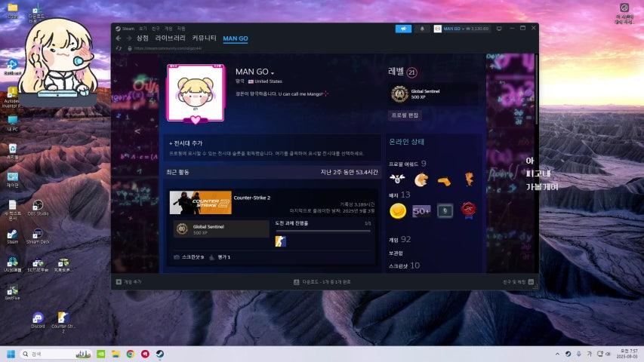Image resolution: width=644 pixels, height=362 pixels.
Task: Open Chrome from the taskbar
Action: point(130,354)
